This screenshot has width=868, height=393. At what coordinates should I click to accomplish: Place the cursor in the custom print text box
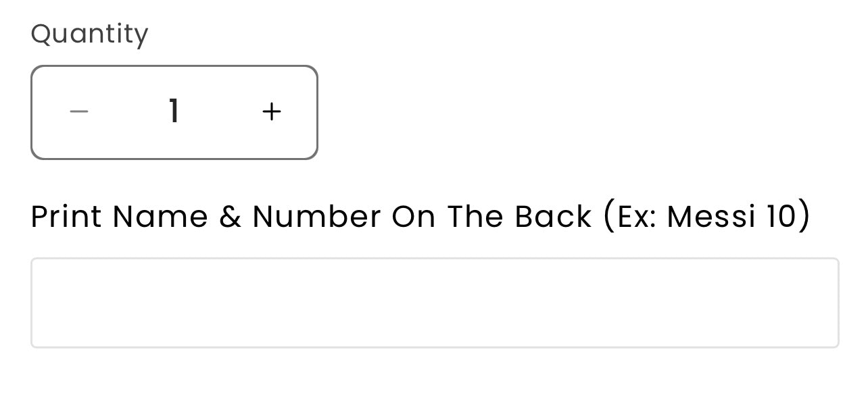[435, 303]
